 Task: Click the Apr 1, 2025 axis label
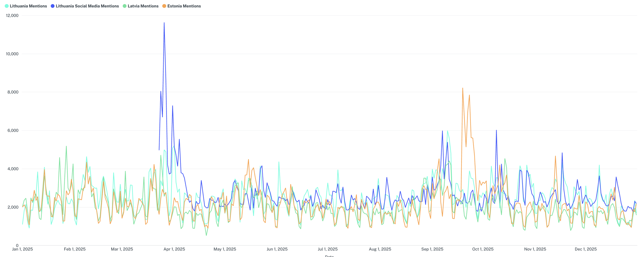click(174, 249)
